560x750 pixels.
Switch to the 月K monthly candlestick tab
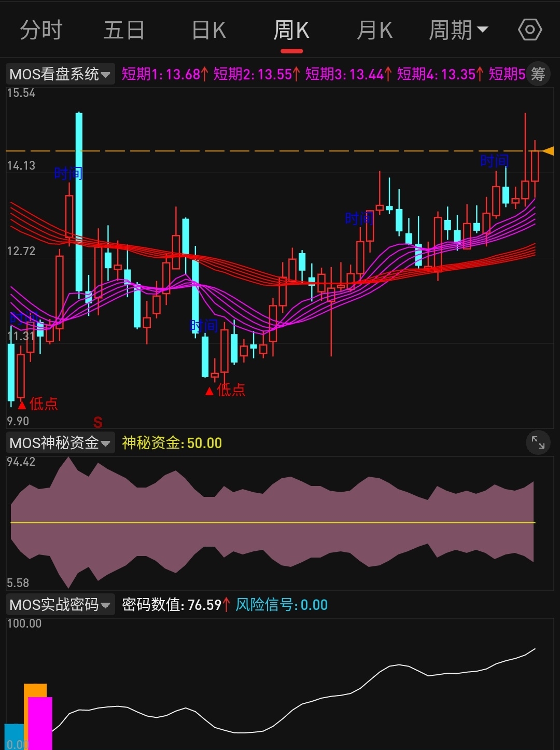click(374, 31)
